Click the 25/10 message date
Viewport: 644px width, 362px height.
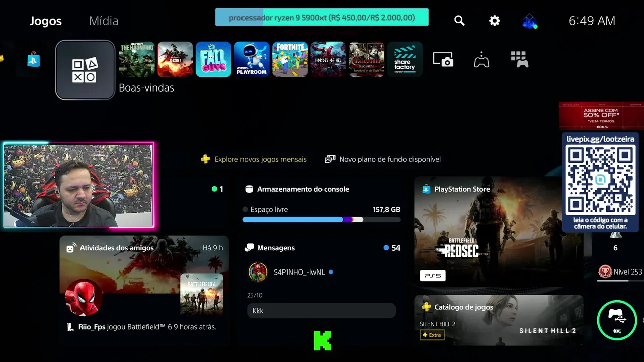[255, 295]
